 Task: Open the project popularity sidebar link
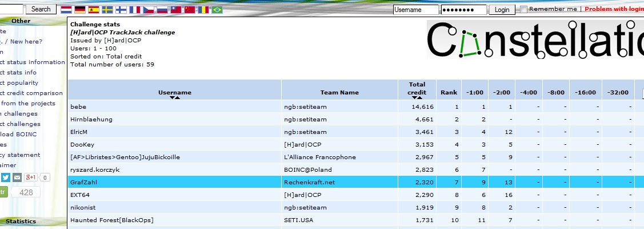click(x=19, y=82)
